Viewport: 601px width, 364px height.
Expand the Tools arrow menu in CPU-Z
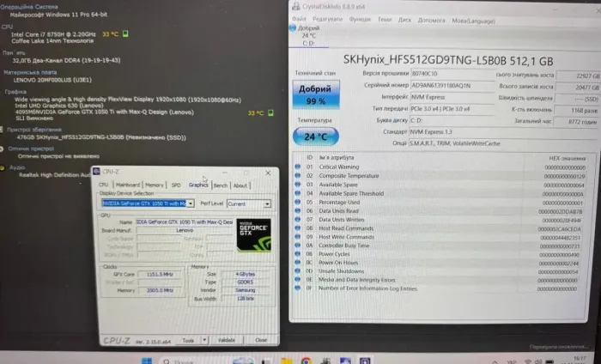[x=204, y=340]
